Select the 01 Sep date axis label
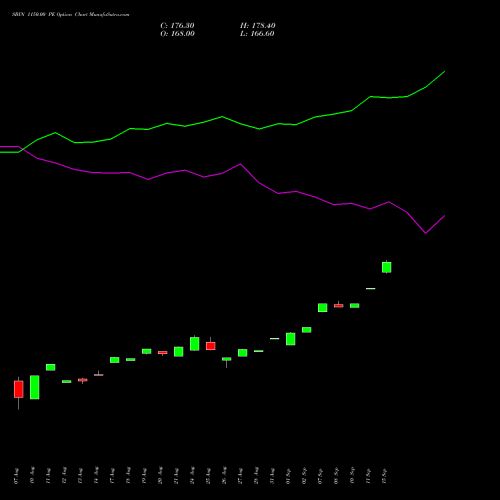Viewport: 500px width, 500px height. pos(289,476)
